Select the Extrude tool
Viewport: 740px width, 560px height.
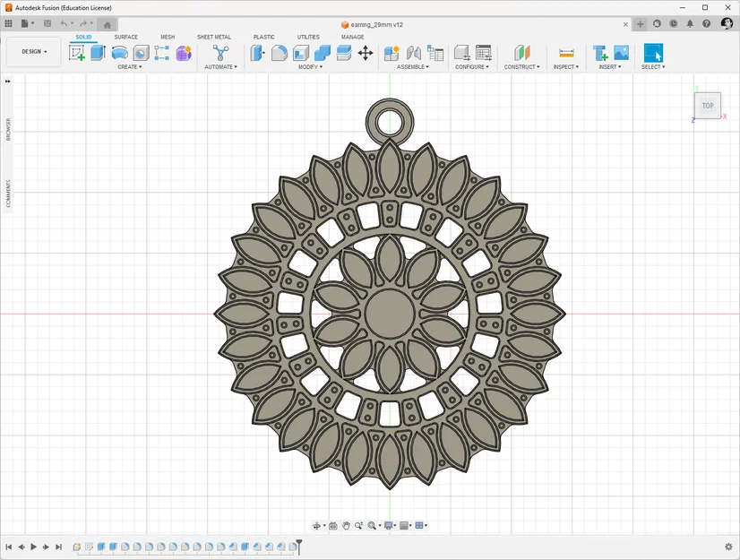tap(98, 53)
